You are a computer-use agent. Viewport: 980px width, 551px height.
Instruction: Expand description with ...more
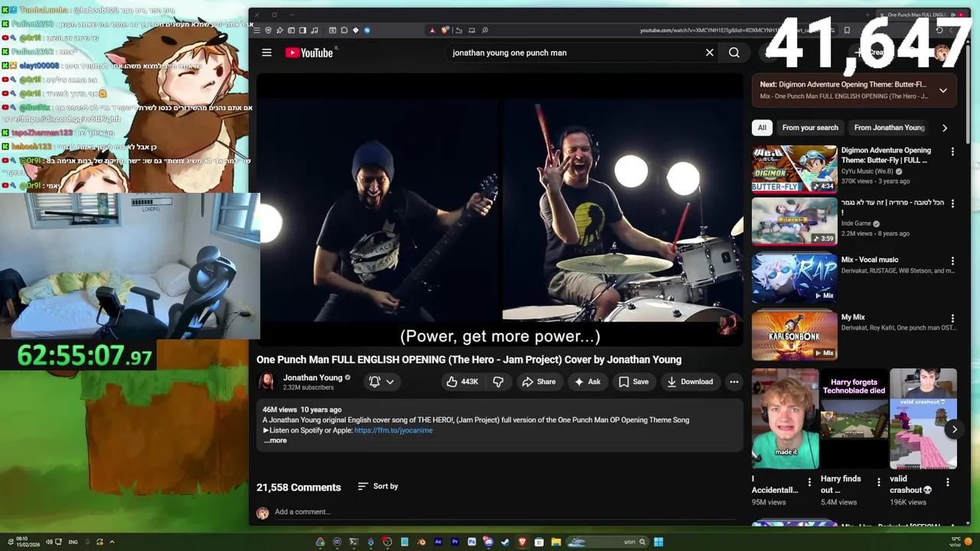point(276,441)
